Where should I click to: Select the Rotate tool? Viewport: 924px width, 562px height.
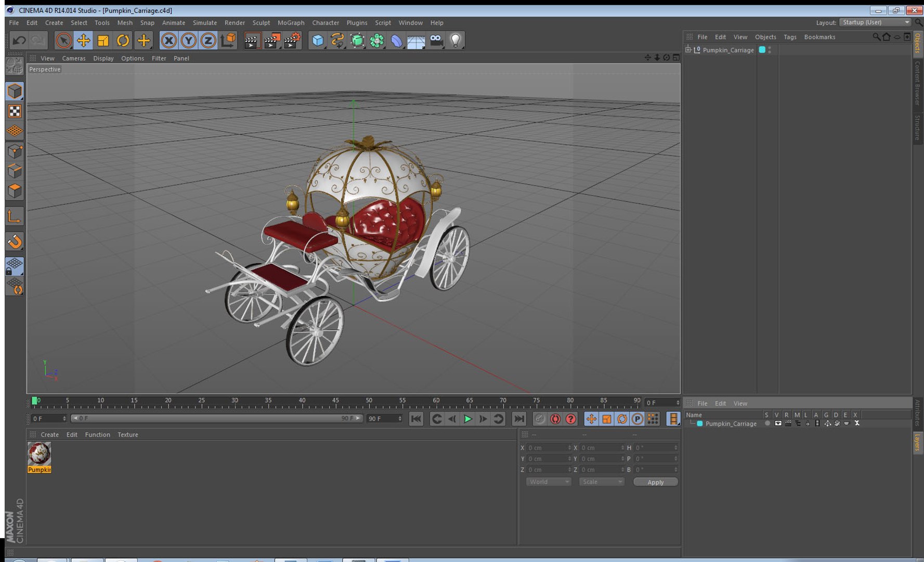[123, 40]
